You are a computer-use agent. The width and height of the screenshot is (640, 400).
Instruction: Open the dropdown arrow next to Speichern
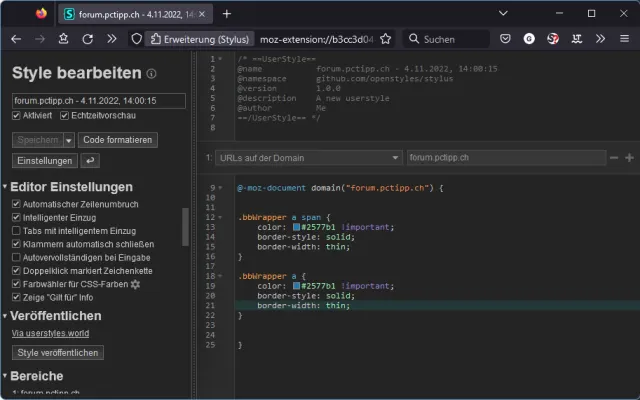pos(68,140)
